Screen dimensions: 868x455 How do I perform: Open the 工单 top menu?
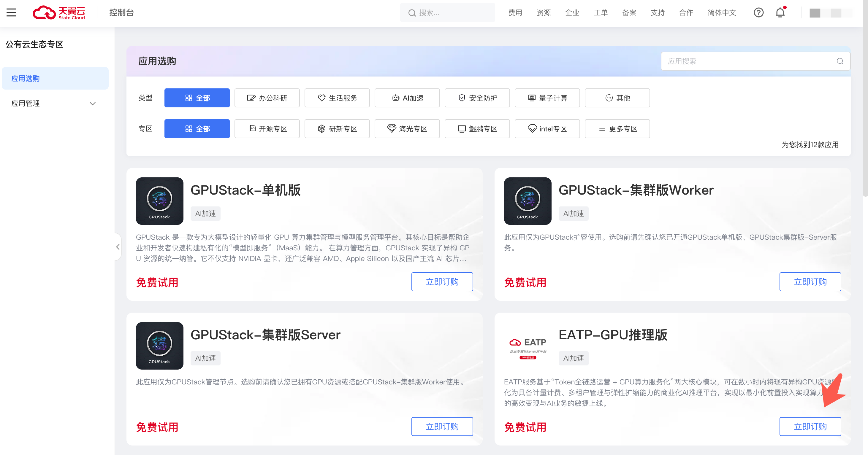[601, 12]
